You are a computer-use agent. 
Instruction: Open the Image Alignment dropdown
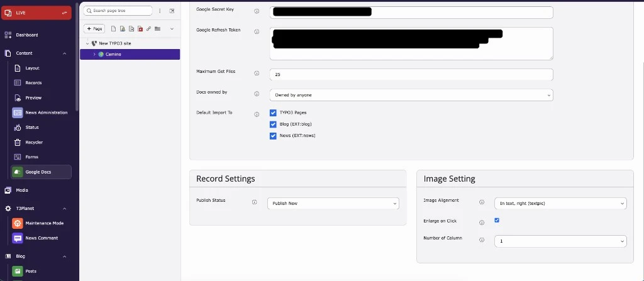coord(560,203)
